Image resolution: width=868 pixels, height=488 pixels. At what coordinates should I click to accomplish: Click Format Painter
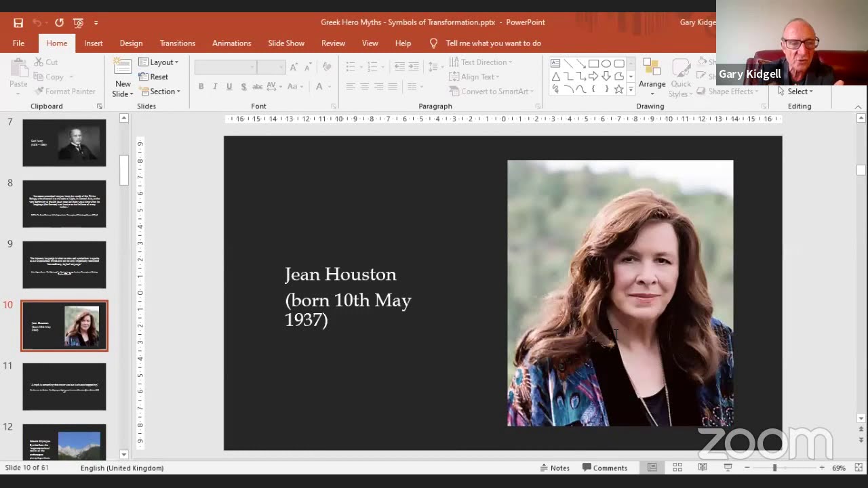click(64, 91)
